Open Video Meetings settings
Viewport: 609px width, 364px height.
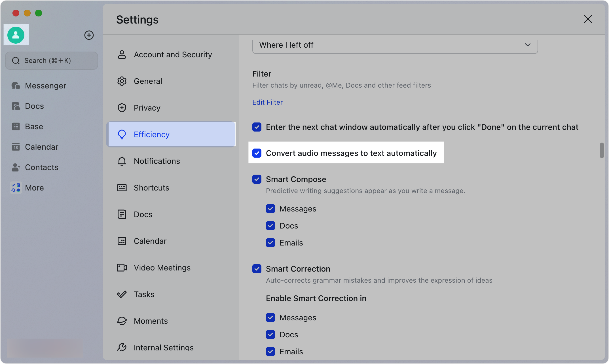tap(171, 268)
